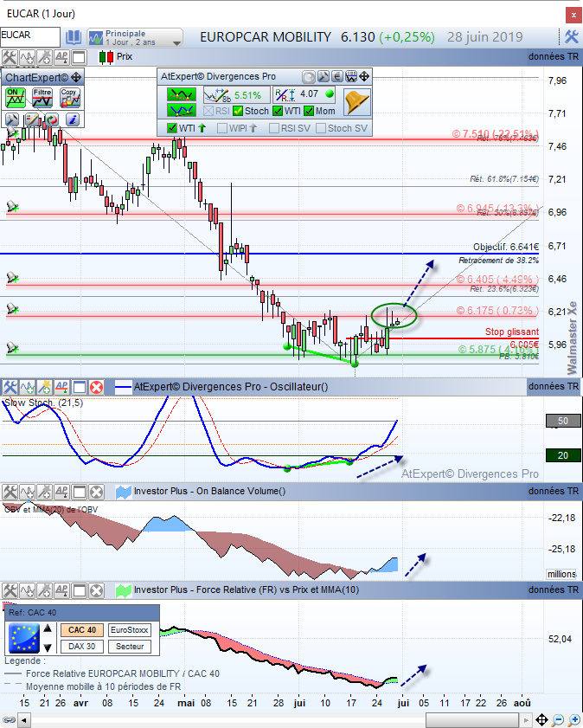Select DAX 30 as reference index

(82, 647)
